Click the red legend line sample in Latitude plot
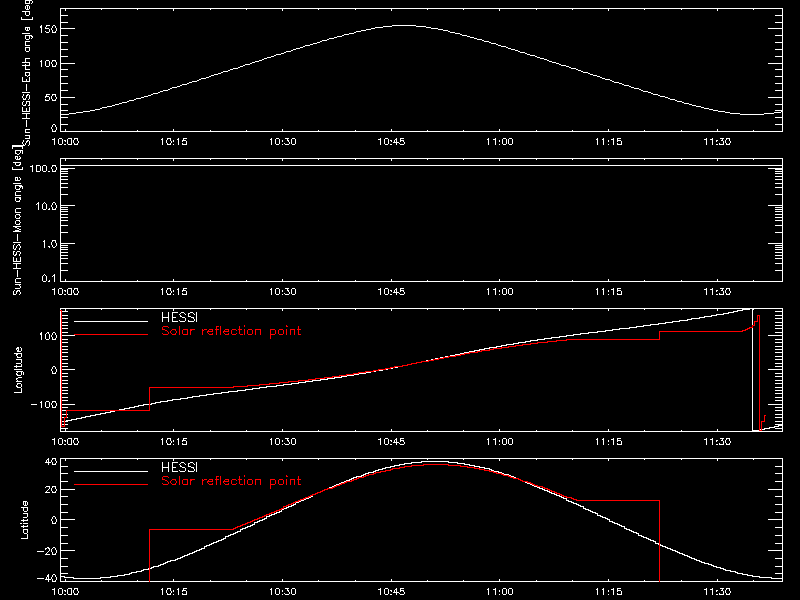This screenshot has height=600, width=800. [111, 485]
